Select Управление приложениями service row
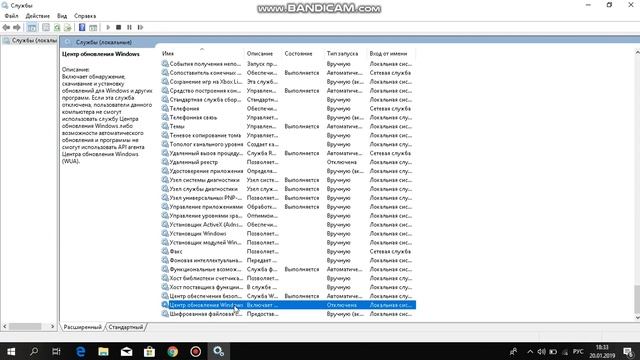Image resolution: width=640 pixels, height=360 pixels. 288,207
